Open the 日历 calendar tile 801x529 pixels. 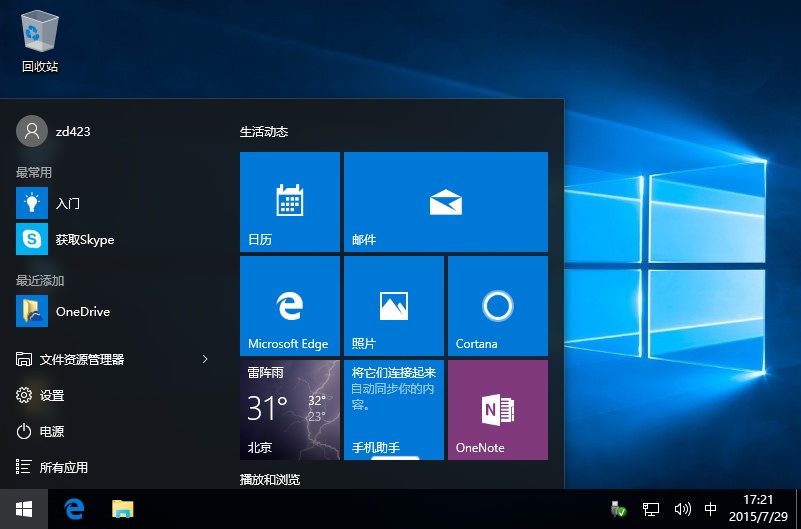(x=290, y=202)
